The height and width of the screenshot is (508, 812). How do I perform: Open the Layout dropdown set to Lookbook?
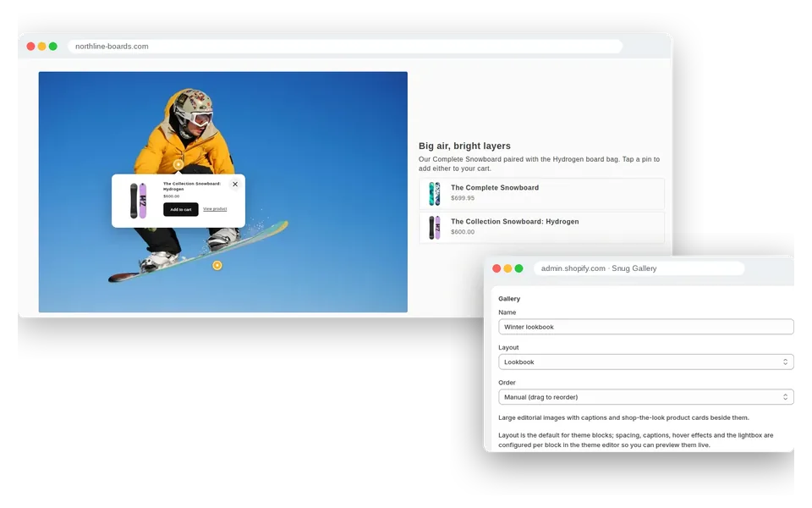[x=645, y=362]
